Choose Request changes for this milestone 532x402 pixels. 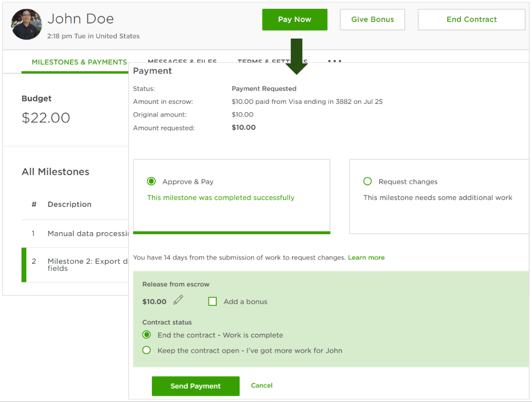click(x=367, y=181)
